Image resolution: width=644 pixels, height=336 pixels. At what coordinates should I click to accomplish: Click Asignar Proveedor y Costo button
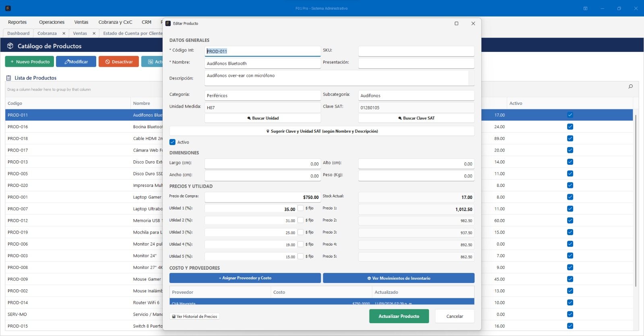[245, 278]
